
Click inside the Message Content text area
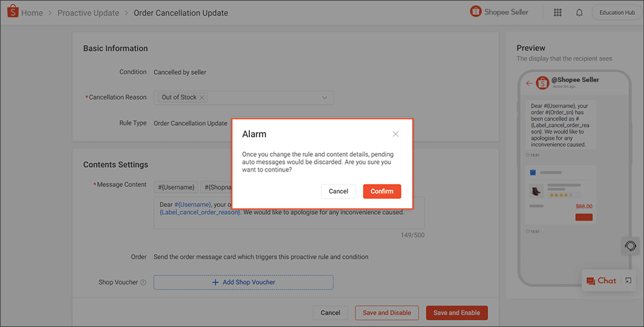(x=289, y=213)
